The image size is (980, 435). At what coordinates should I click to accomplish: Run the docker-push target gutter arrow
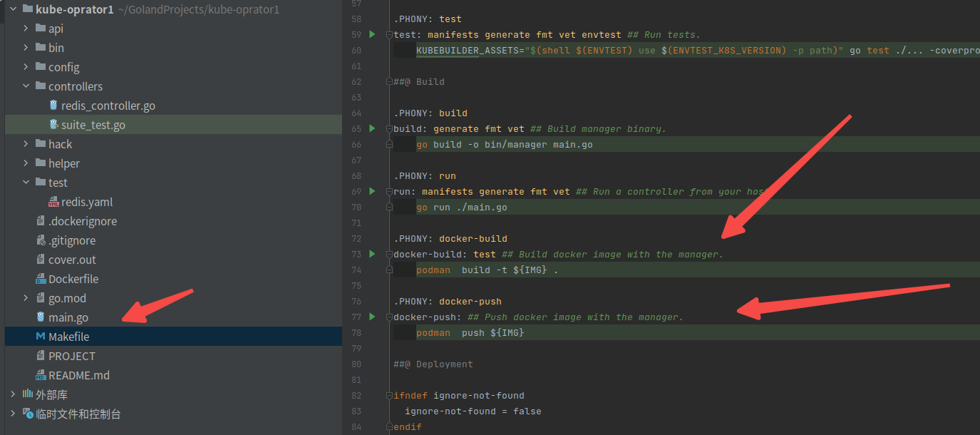click(x=372, y=317)
